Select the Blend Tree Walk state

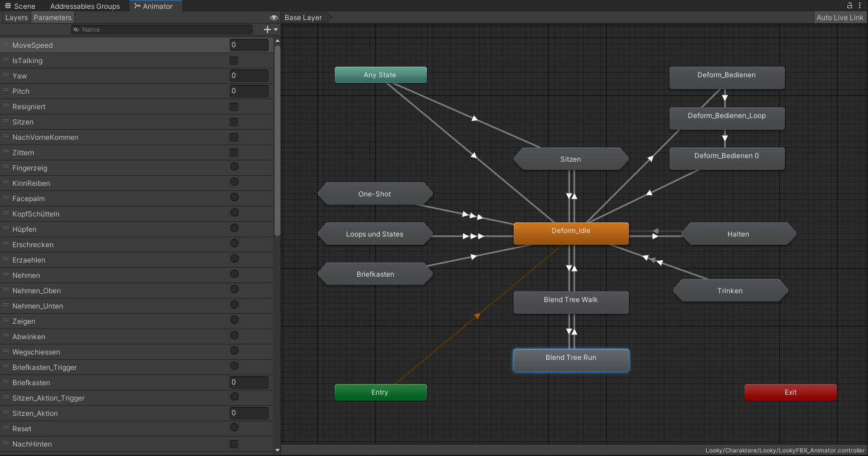pyautogui.click(x=571, y=302)
